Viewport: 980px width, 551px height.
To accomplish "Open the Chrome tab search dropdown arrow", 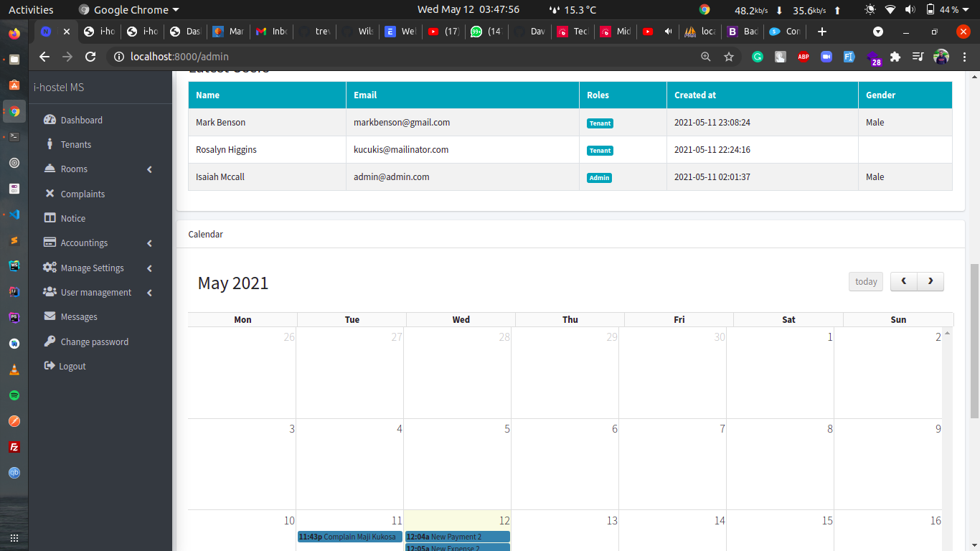I will [877, 32].
